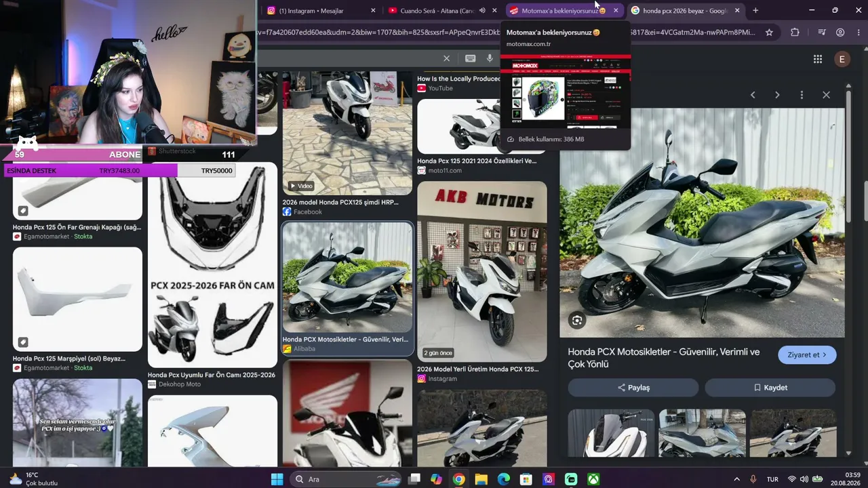This screenshot has width=868, height=488.
Task: Go to previous image in preview panel
Action: 753,95
